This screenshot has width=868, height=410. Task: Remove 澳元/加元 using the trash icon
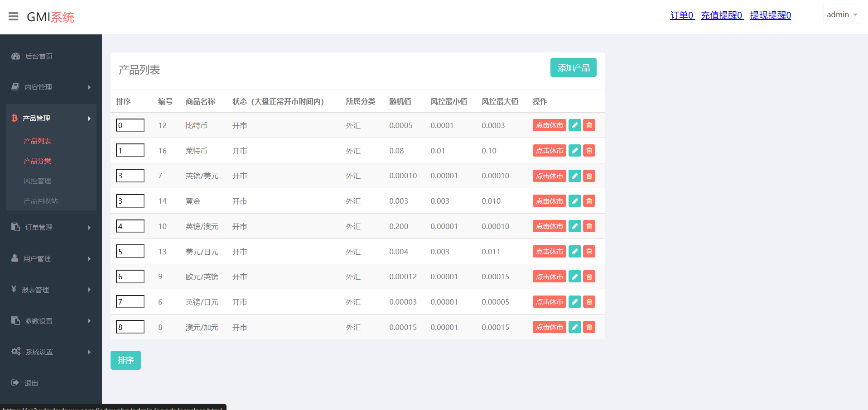point(589,327)
